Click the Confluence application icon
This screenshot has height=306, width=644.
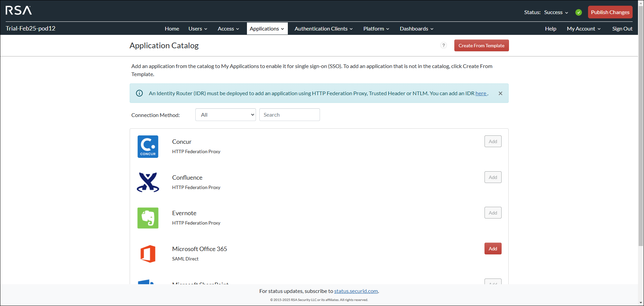[x=147, y=182]
